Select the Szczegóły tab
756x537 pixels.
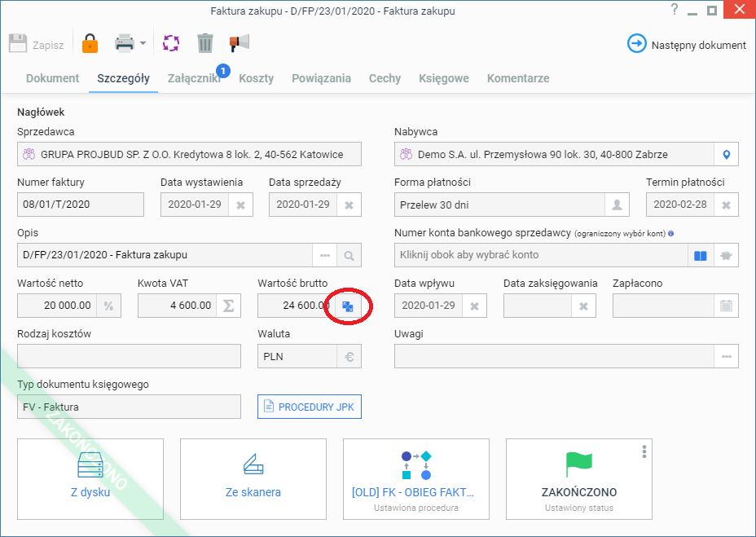coord(124,78)
